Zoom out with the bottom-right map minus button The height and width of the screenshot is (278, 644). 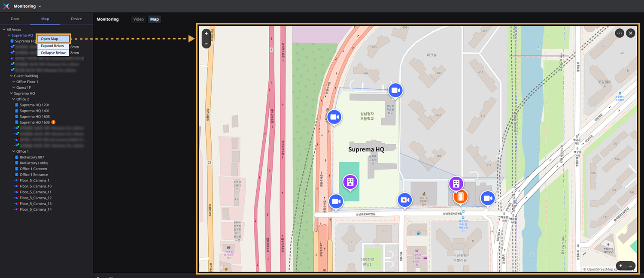pyautogui.click(x=630, y=266)
